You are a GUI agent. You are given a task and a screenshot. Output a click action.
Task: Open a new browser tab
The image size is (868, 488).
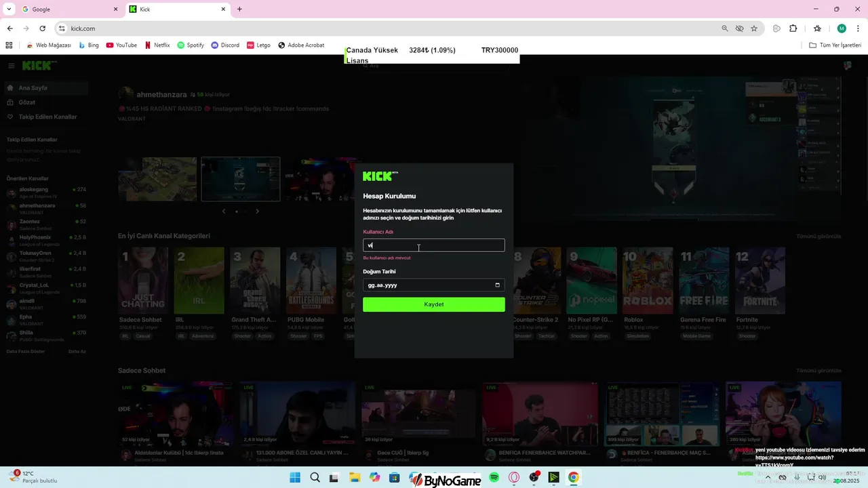pyautogui.click(x=239, y=9)
